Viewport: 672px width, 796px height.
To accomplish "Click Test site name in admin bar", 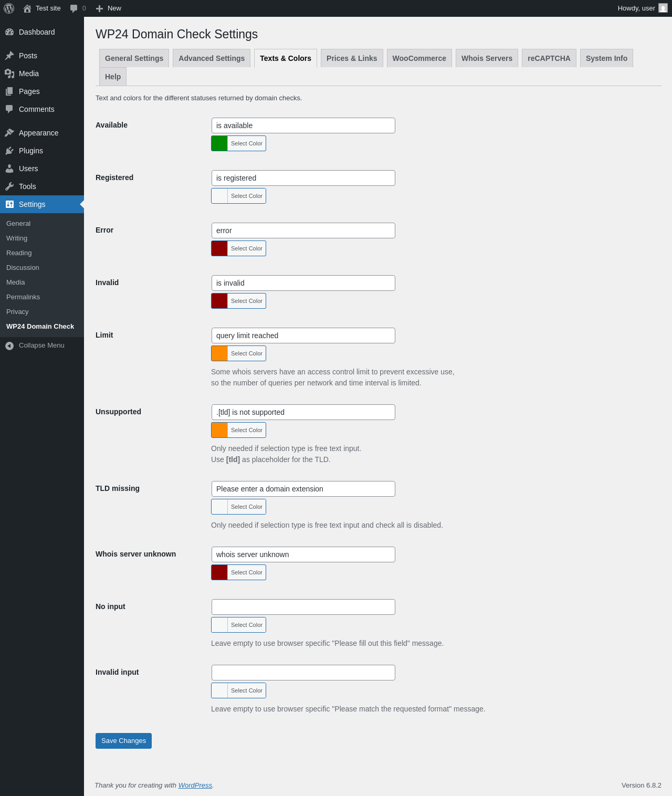I will click(48, 8).
